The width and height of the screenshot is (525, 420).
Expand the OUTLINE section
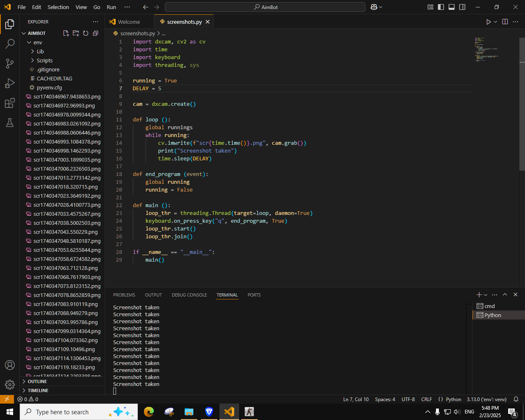point(62,381)
